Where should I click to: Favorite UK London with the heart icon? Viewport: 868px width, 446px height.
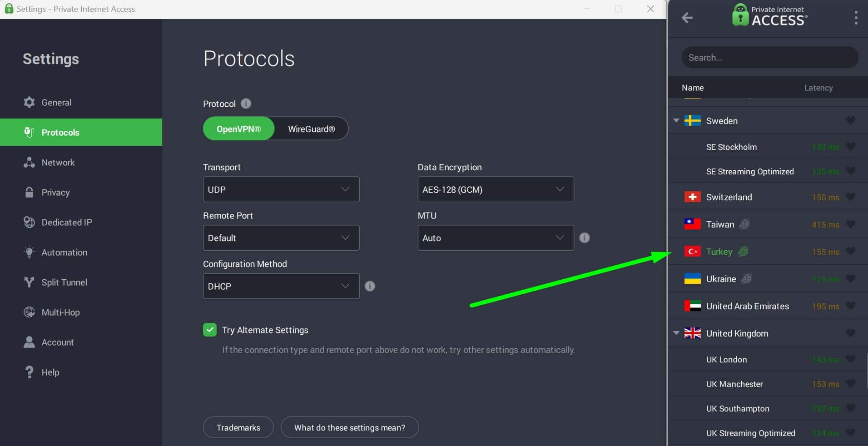pos(851,359)
